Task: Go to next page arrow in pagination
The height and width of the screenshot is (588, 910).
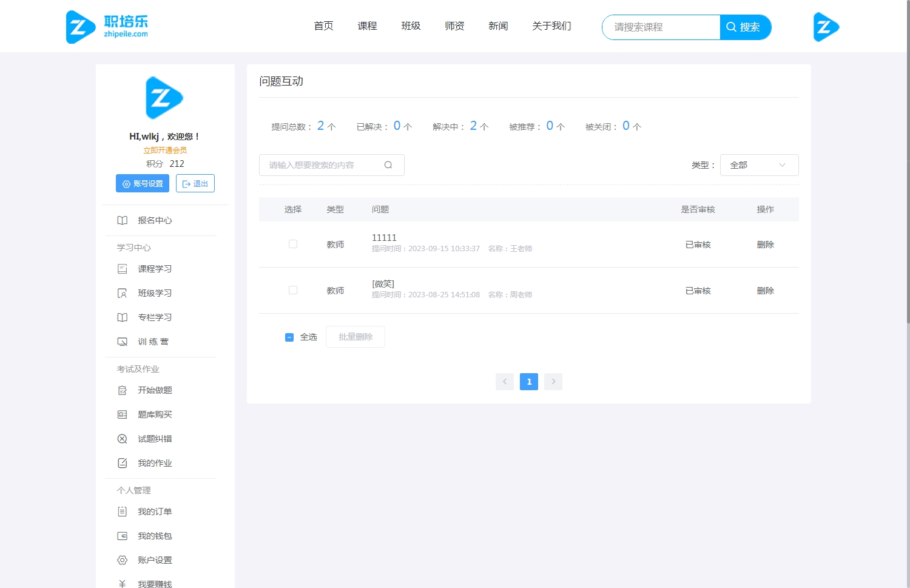Action: (x=553, y=382)
